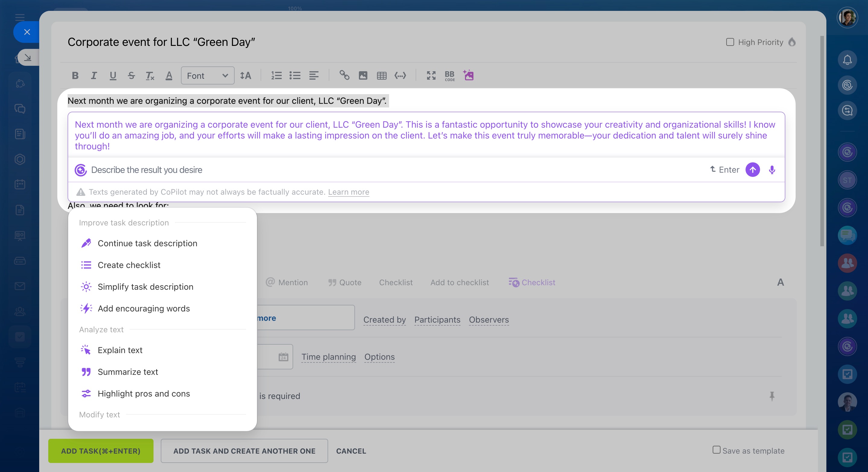Toggle bold text formatting
This screenshot has width=868, height=472.
(75, 75)
